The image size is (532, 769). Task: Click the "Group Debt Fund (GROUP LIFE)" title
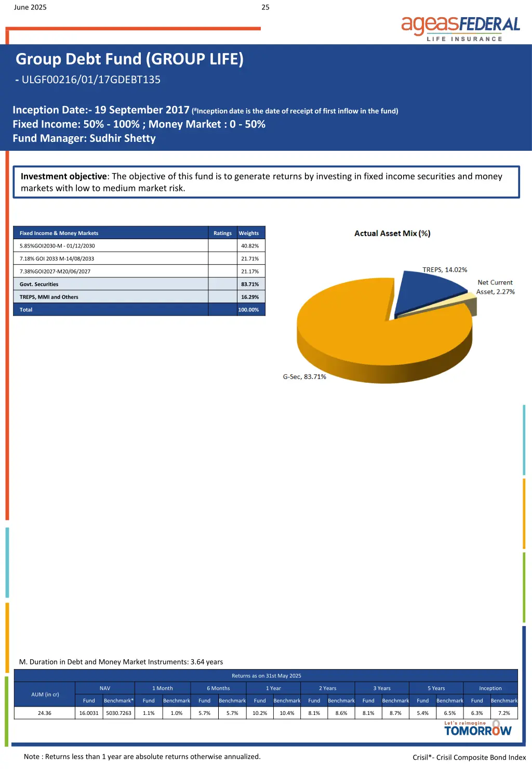[129, 59]
